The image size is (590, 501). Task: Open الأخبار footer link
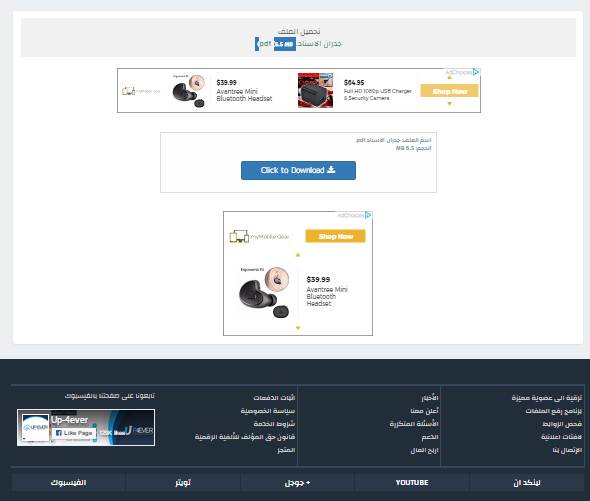pyautogui.click(x=430, y=397)
